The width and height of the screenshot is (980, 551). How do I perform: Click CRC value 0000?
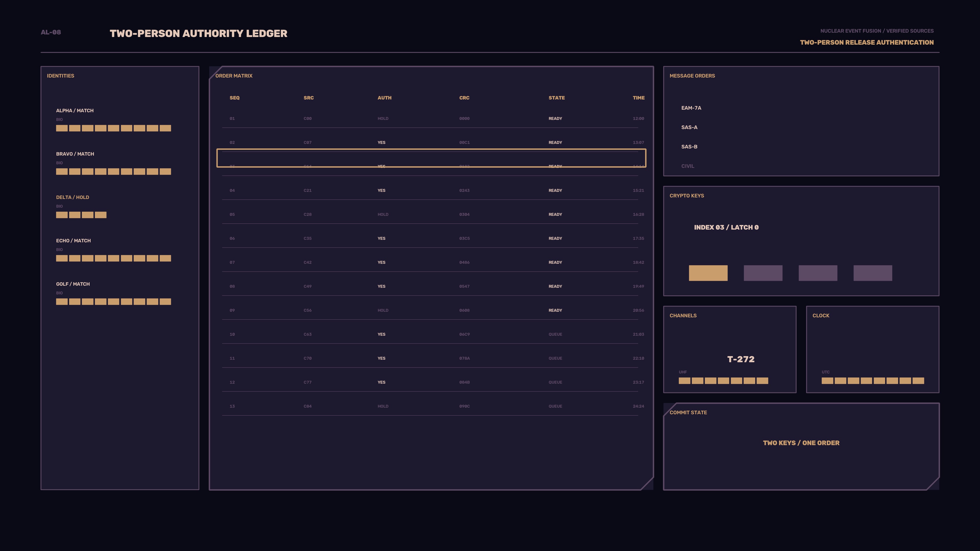click(464, 119)
